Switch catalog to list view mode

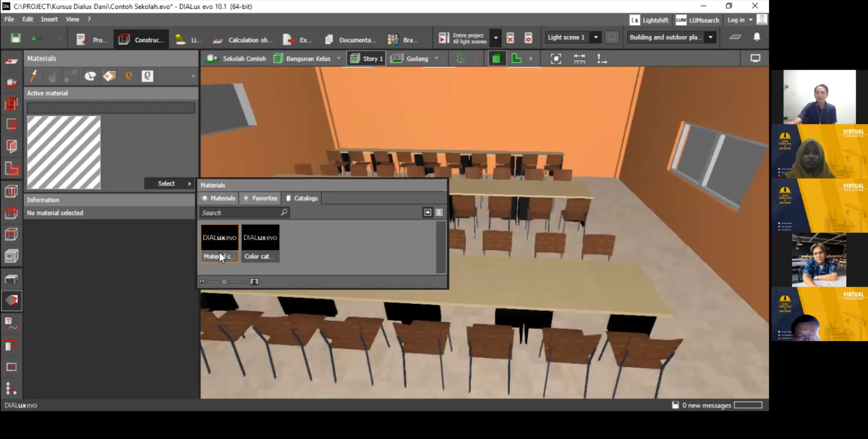coord(439,212)
